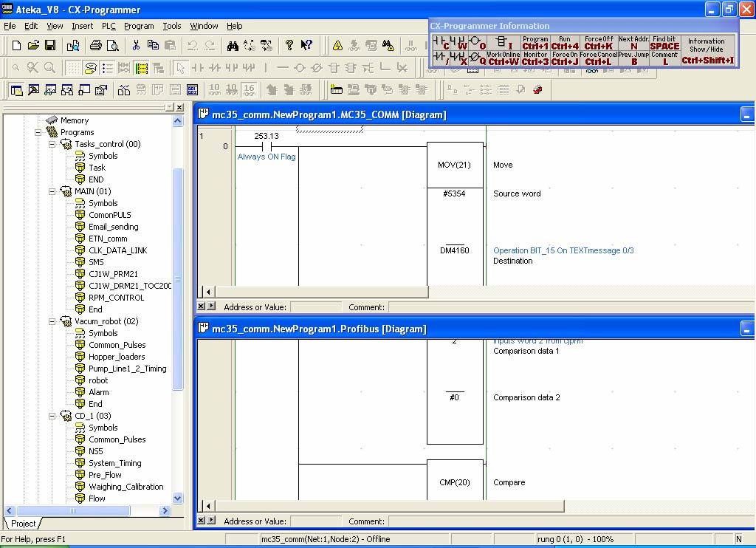Click the yellow question mark About icon
Image resolution: width=756 pixels, height=548 pixels.
click(289, 45)
